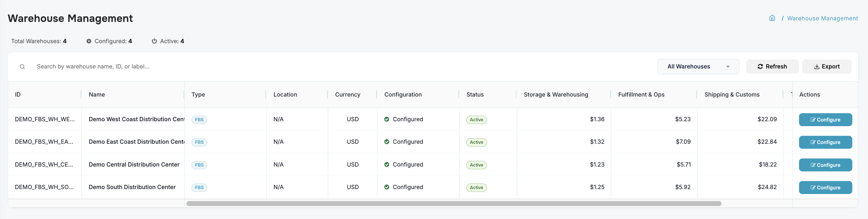This screenshot has height=219, width=868.
Task: Click Active status badge for Central Distribution Center
Action: tap(476, 165)
